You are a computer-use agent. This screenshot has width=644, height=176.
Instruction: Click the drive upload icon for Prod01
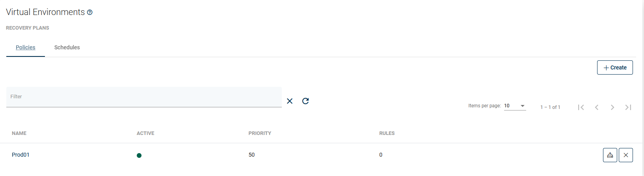(610, 155)
